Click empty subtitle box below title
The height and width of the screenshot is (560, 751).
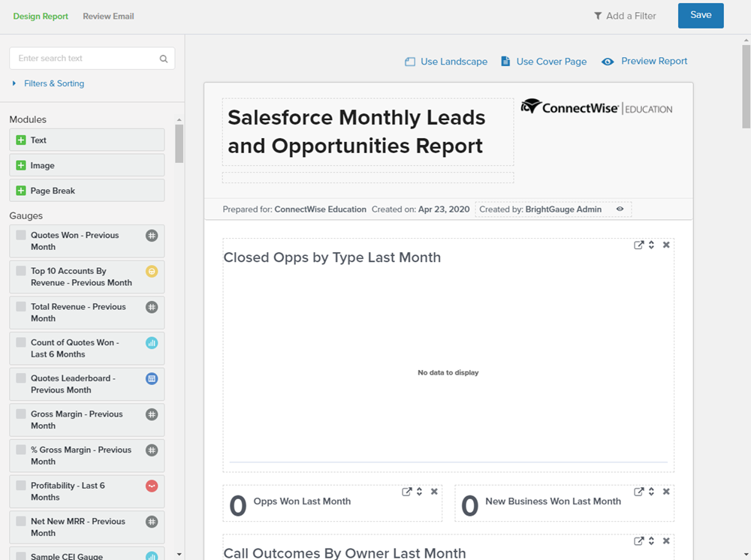pos(368,178)
